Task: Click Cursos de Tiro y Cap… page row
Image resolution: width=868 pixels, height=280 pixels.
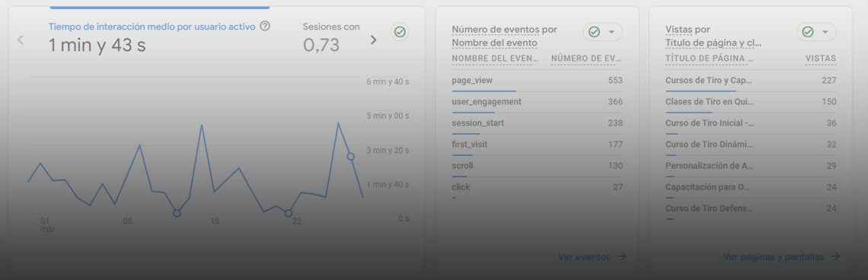Action: [751, 81]
